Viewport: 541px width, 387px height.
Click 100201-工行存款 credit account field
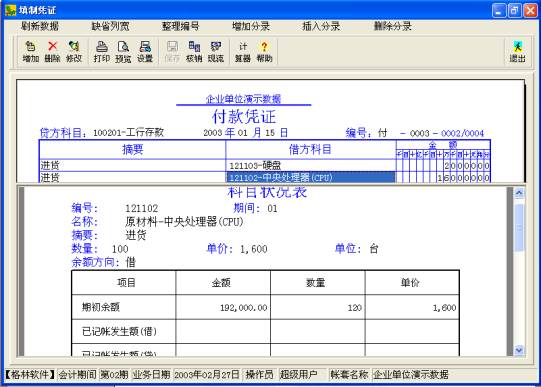coord(128,133)
